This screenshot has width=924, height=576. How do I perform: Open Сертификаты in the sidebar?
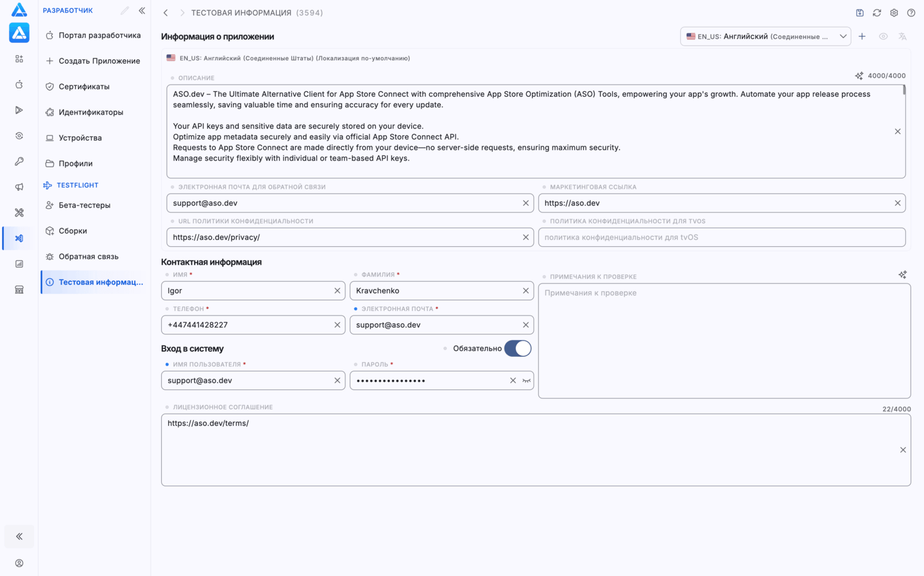[x=94, y=87]
